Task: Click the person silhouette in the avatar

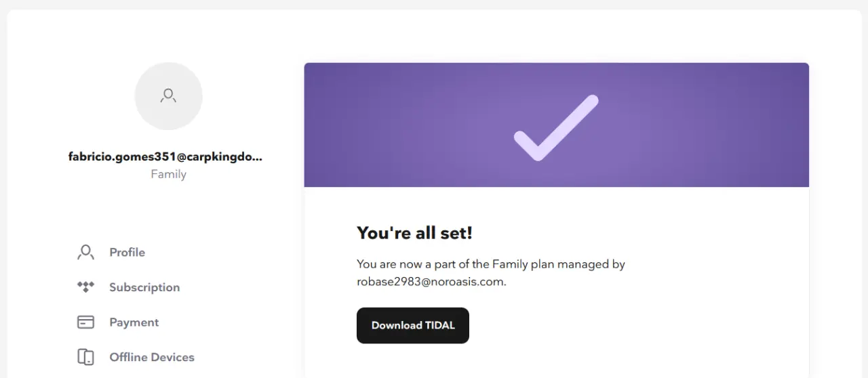Action: pyautogui.click(x=168, y=96)
